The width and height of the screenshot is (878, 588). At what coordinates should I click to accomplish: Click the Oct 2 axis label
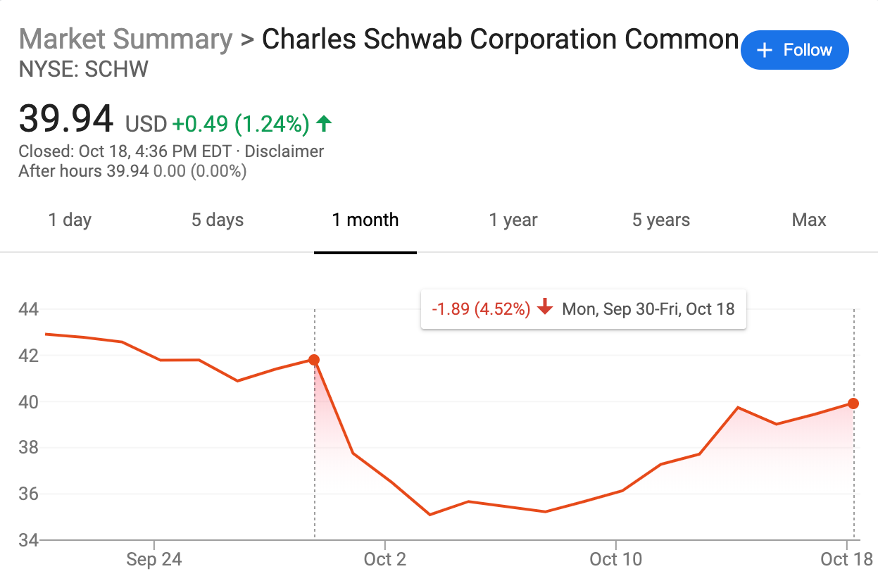pyautogui.click(x=385, y=560)
